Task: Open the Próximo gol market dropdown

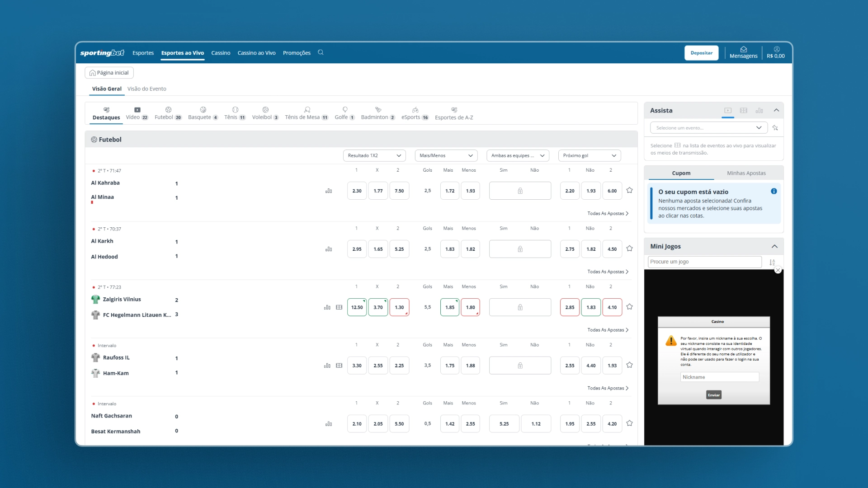Action: [x=590, y=155]
